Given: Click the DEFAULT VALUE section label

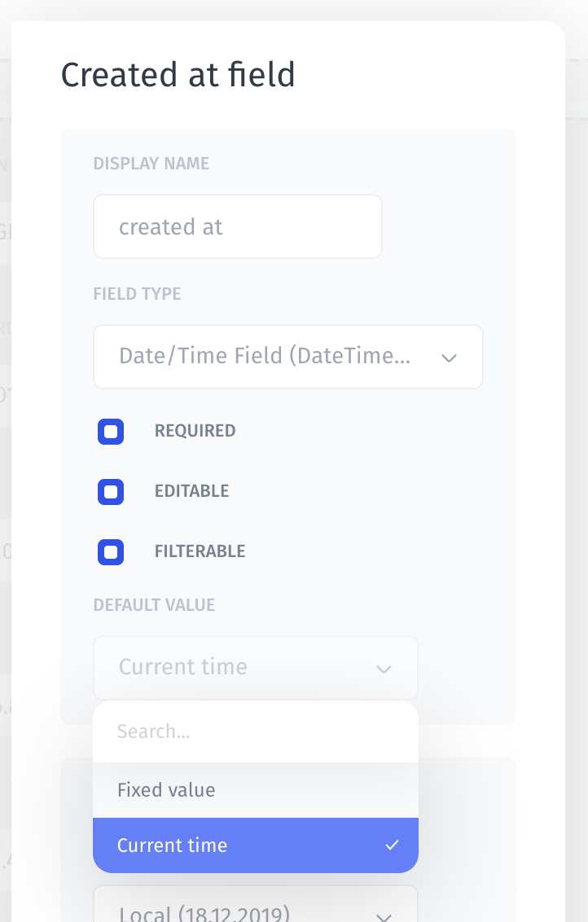Looking at the screenshot, I should pos(155,605).
